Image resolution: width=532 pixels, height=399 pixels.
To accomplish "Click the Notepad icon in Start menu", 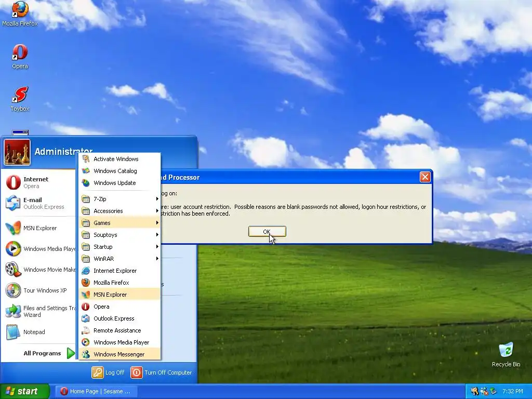I will pyautogui.click(x=13, y=332).
